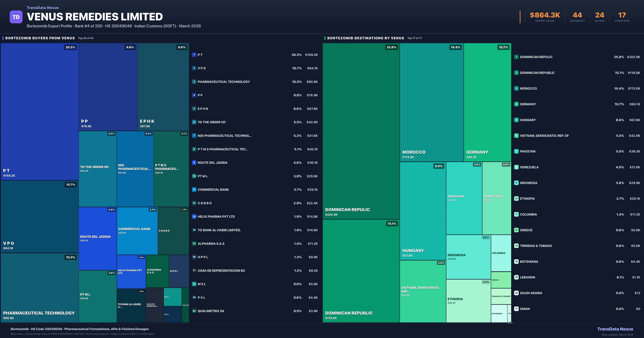Click rank badge 17 beside OMAN

click(x=516, y=309)
